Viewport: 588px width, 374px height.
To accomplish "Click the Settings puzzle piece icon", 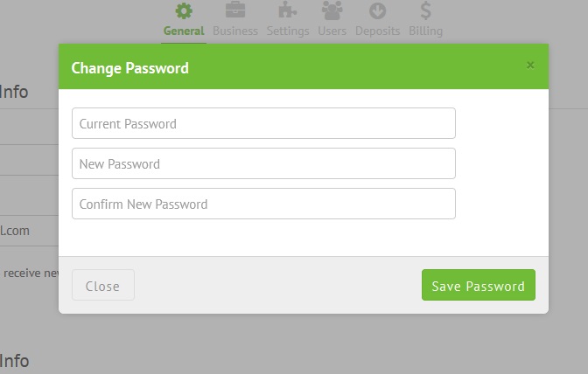I will [288, 10].
